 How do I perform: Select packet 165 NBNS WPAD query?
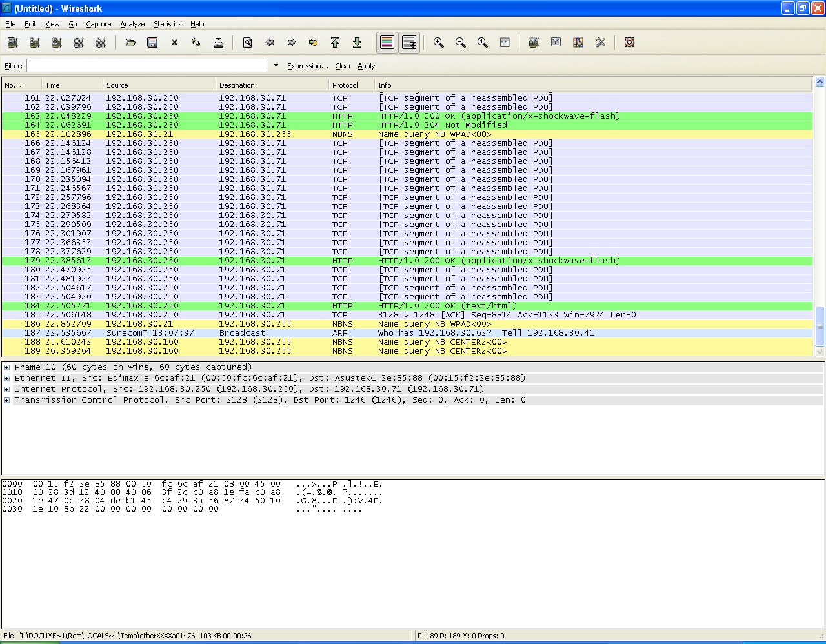tap(407, 134)
